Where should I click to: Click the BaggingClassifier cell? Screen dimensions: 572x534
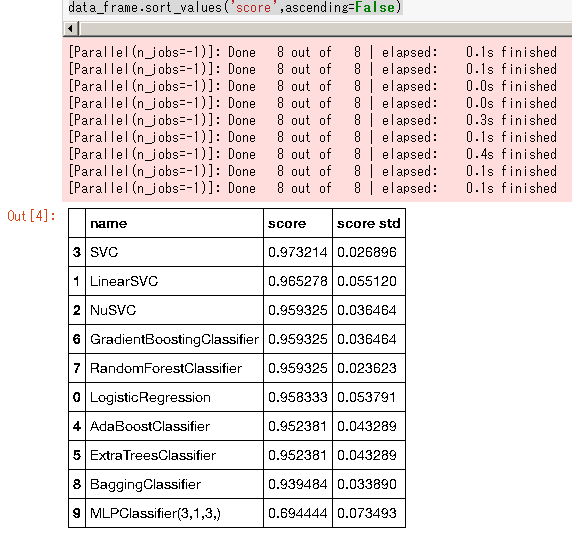pyautogui.click(x=174, y=484)
